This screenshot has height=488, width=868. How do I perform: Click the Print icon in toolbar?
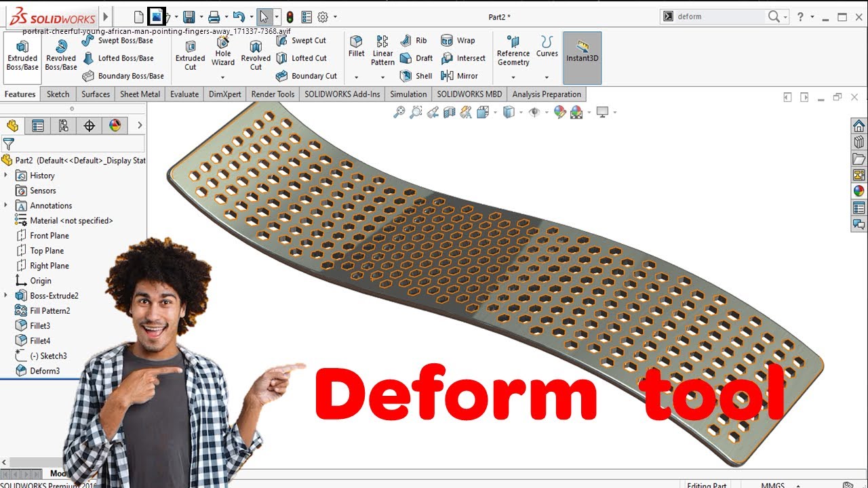tap(214, 17)
